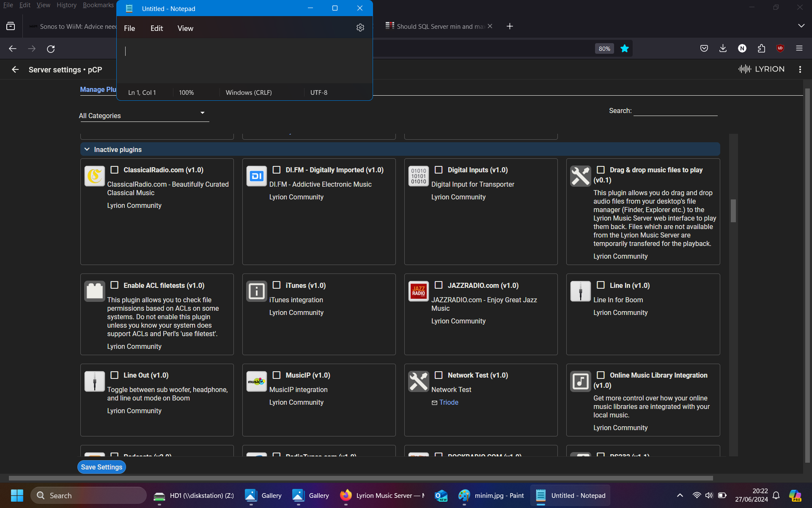Open Notepad Edit menu
Screen dimensions: 812x508
156,28
